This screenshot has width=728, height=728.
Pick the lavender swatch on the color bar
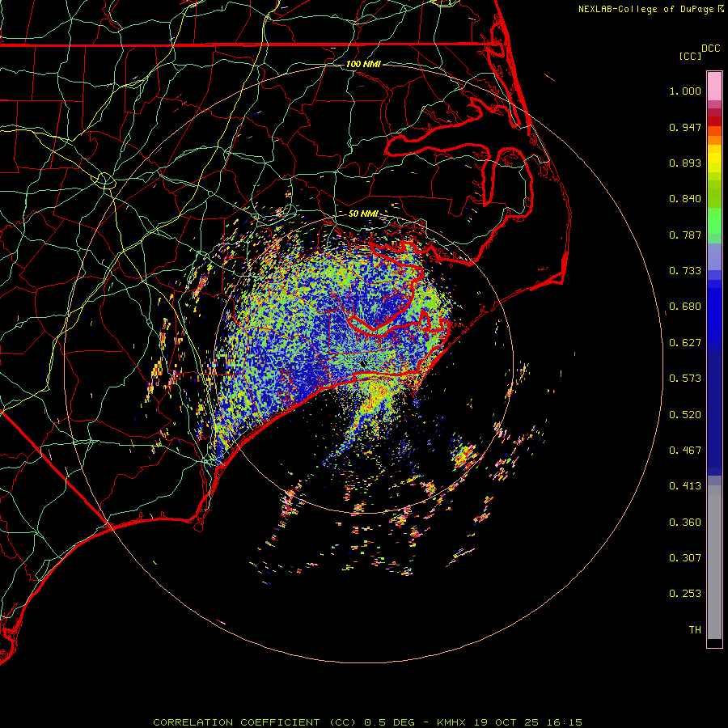(x=714, y=256)
